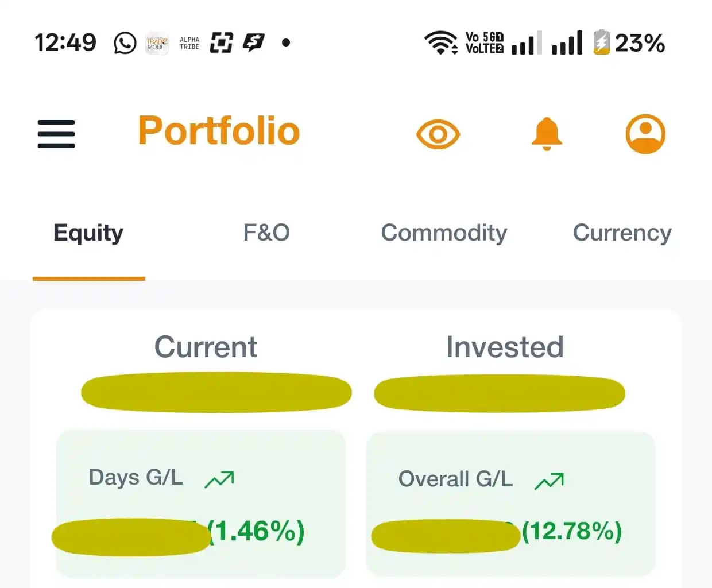
Task: Tap the Current value label
Action: (206, 347)
